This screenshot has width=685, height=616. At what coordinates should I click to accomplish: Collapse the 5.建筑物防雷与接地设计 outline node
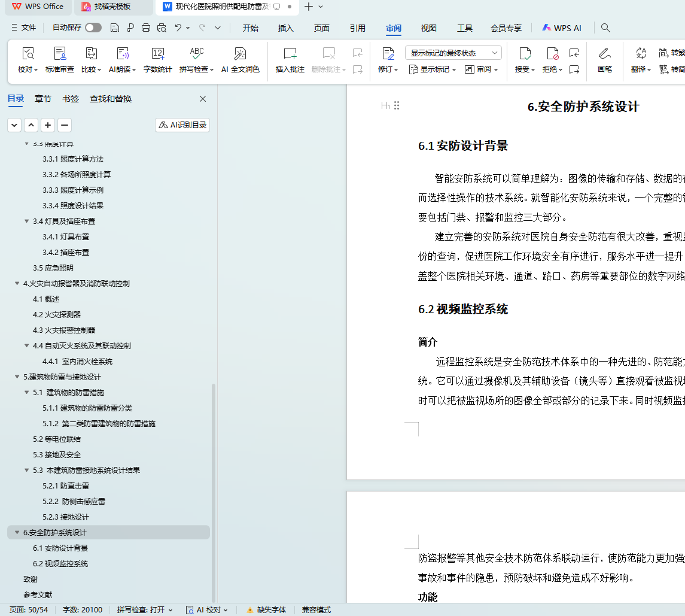tap(17, 377)
